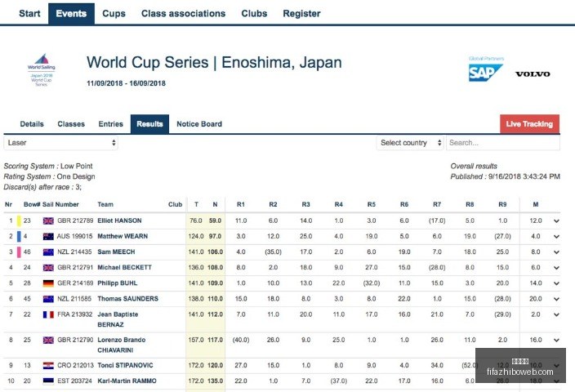
Task: Open the Cups menu item
Action: [x=114, y=14]
